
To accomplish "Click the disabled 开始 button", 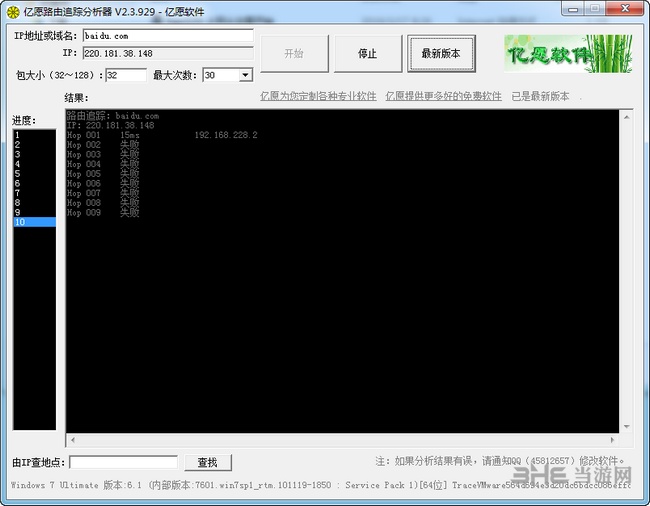I will [294, 53].
